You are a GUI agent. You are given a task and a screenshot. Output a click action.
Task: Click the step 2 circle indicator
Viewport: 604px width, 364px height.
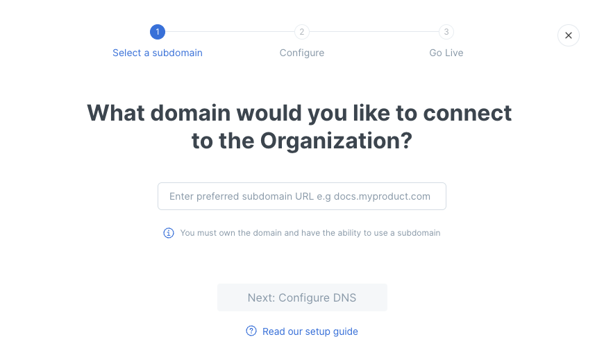301,32
